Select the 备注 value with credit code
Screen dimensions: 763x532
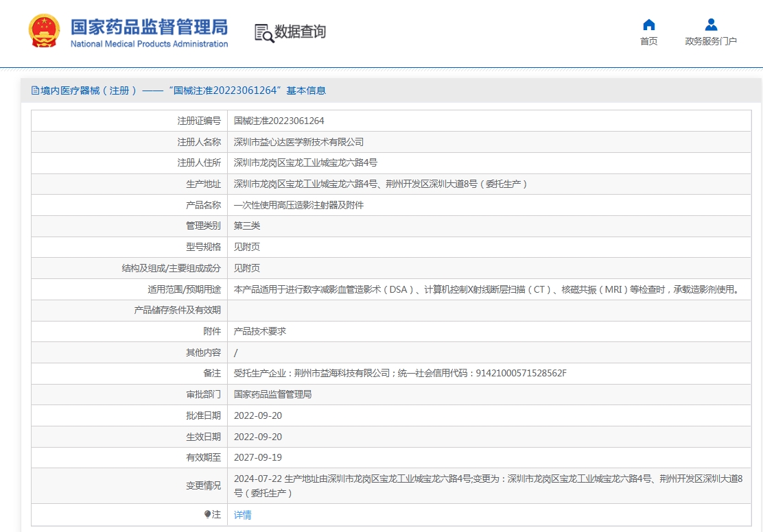pos(400,374)
